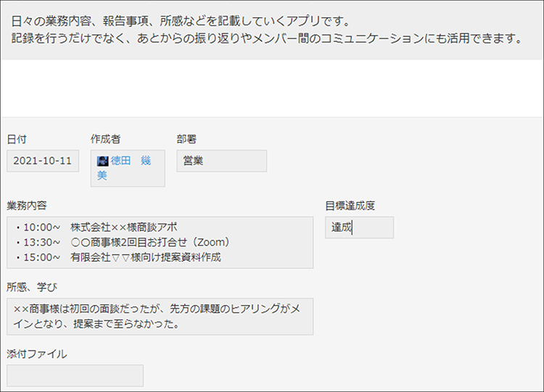Click the 所感、学び field label

(x=32, y=287)
